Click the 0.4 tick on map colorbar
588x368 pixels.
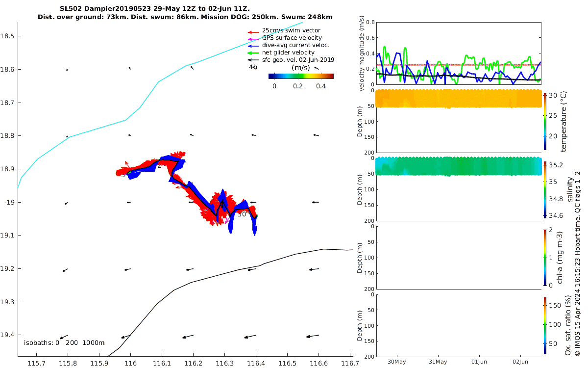coord(321,86)
